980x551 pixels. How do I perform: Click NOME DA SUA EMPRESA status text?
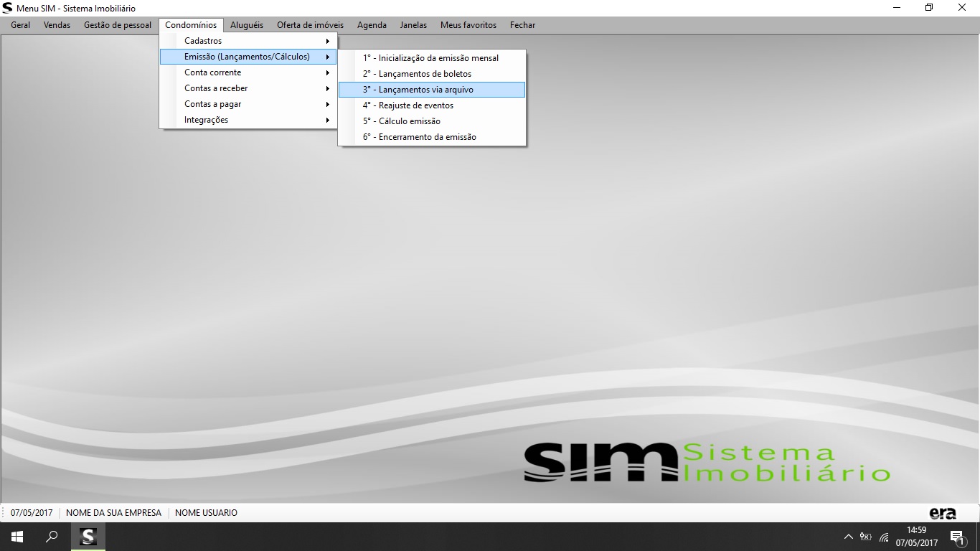coord(114,513)
